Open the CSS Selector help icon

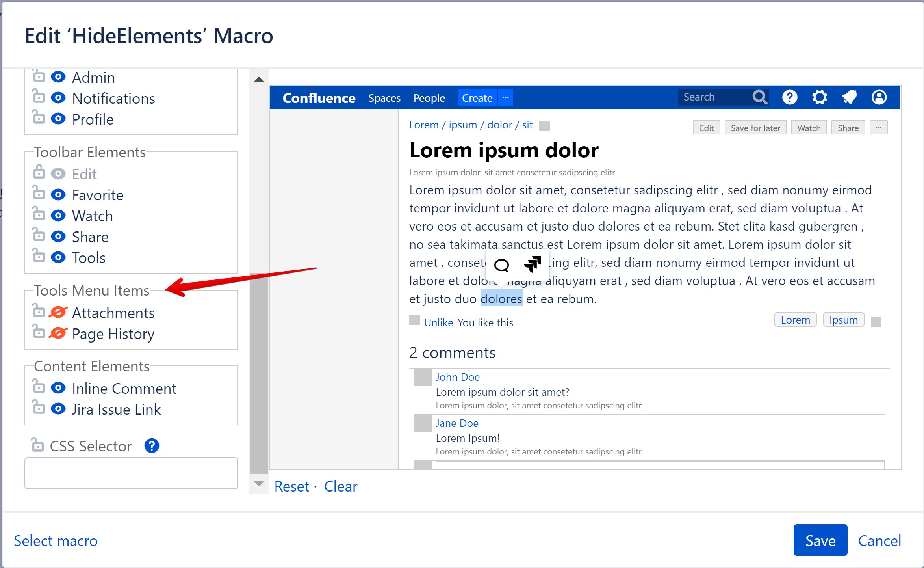152,446
